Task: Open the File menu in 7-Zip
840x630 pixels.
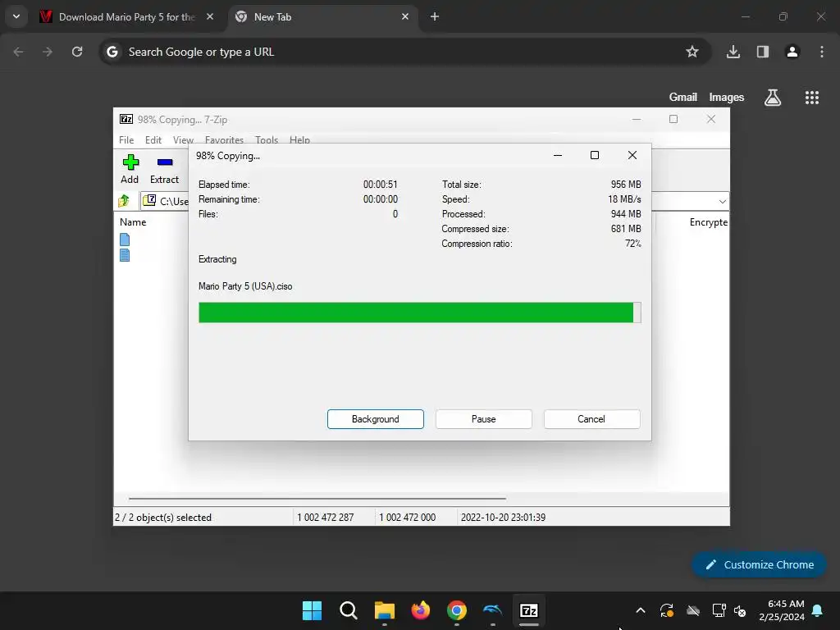Action: tap(126, 139)
